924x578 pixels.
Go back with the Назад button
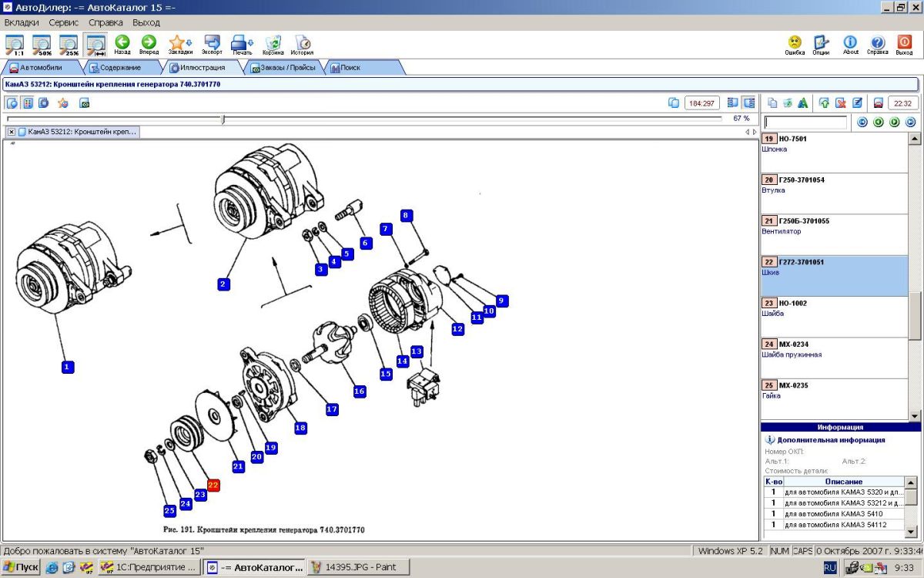(x=122, y=45)
